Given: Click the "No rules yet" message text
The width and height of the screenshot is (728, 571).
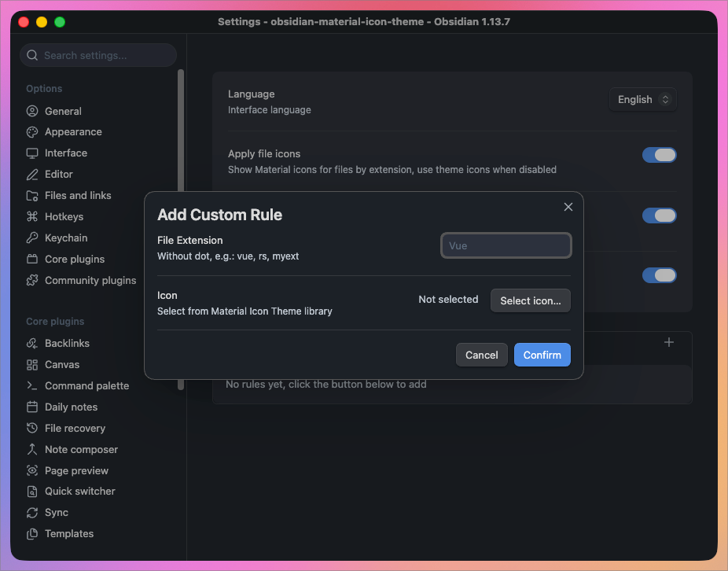Looking at the screenshot, I should pos(326,385).
